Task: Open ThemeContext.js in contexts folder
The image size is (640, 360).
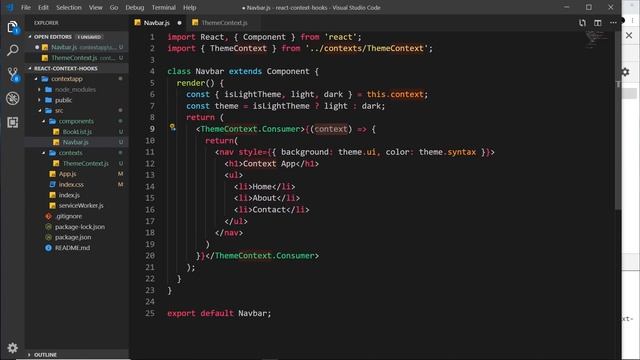Action: tap(77, 163)
